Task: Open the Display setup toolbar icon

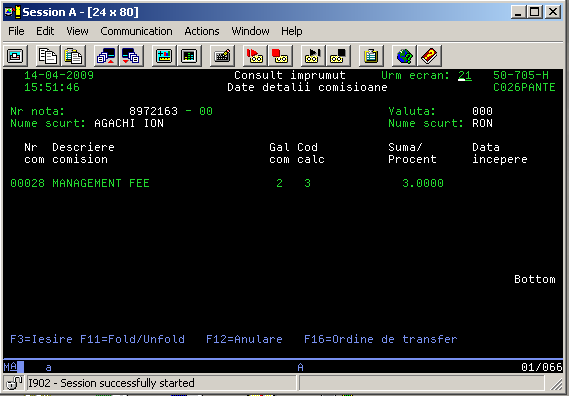Action: coord(164,56)
